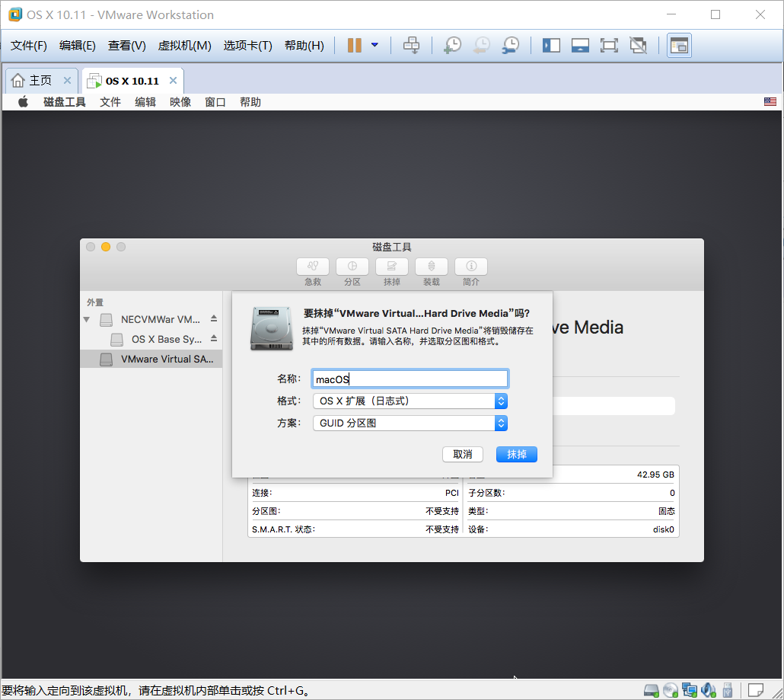Eject the OS X Base System volume
Viewport: 784px width, 700px height.
213,339
